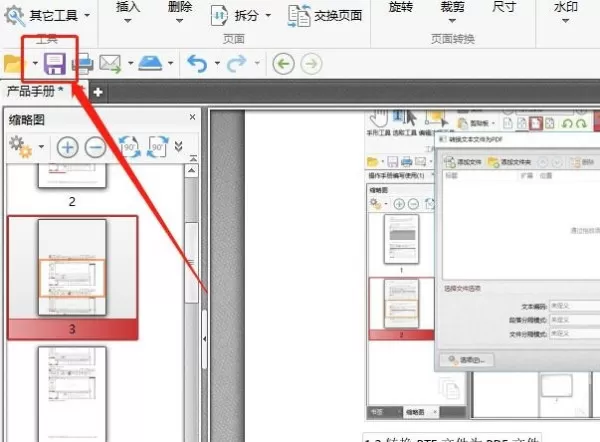
Task: Rotate page clockwise 90 degrees
Action: (158, 147)
